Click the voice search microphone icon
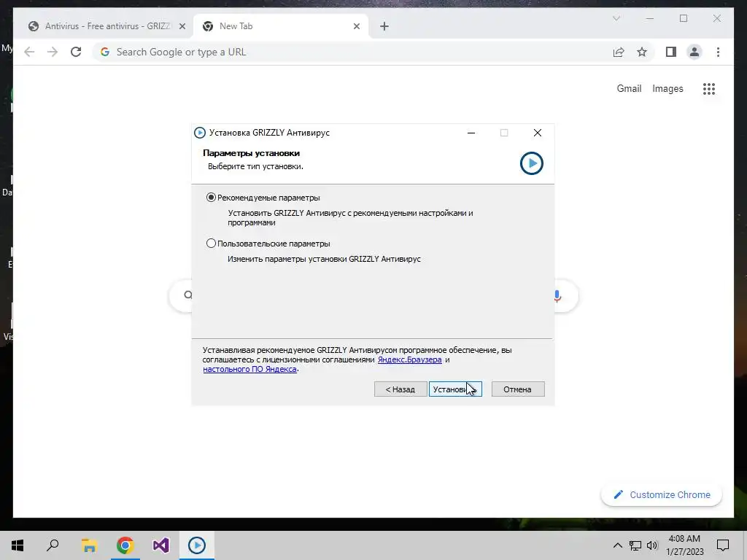This screenshot has width=747, height=560. 557,296
